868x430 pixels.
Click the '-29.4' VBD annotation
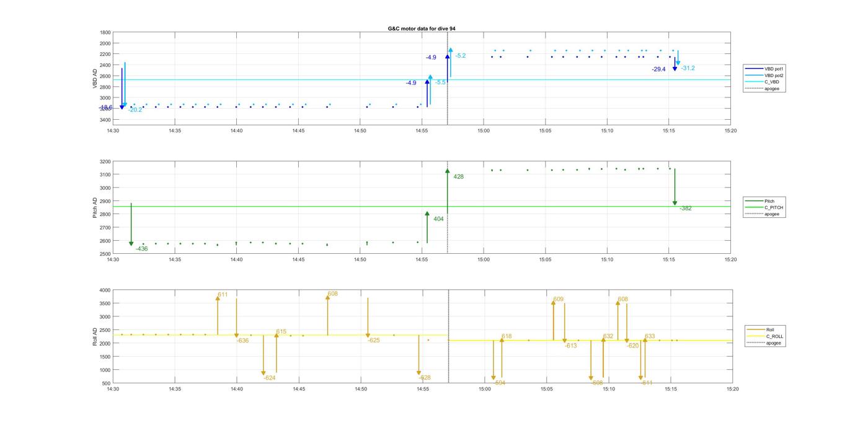(658, 69)
